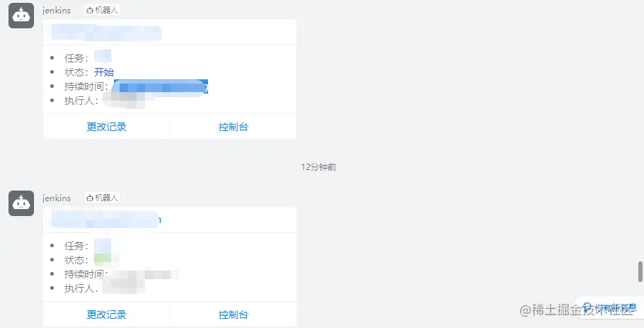Click highlighted 持续时间 value in 开始 card
The image size is (644, 328).
pyautogui.click(x=161, y=87)
